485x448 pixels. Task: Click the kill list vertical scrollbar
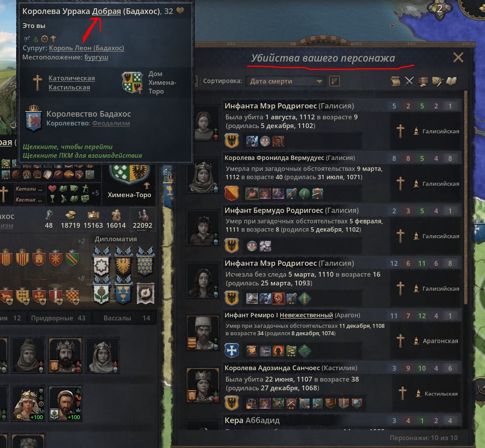coord(466,197)
